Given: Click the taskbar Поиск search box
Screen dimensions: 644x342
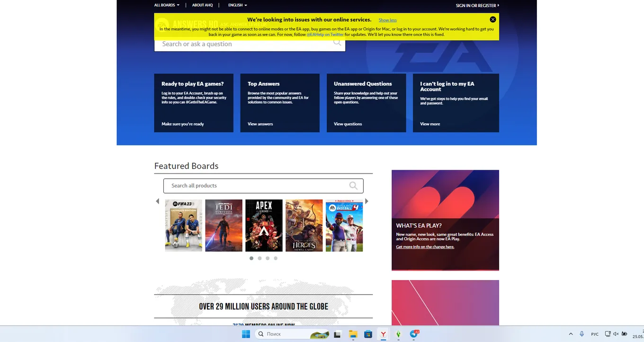Looking at the screenshot, I should tap(293, 334).
